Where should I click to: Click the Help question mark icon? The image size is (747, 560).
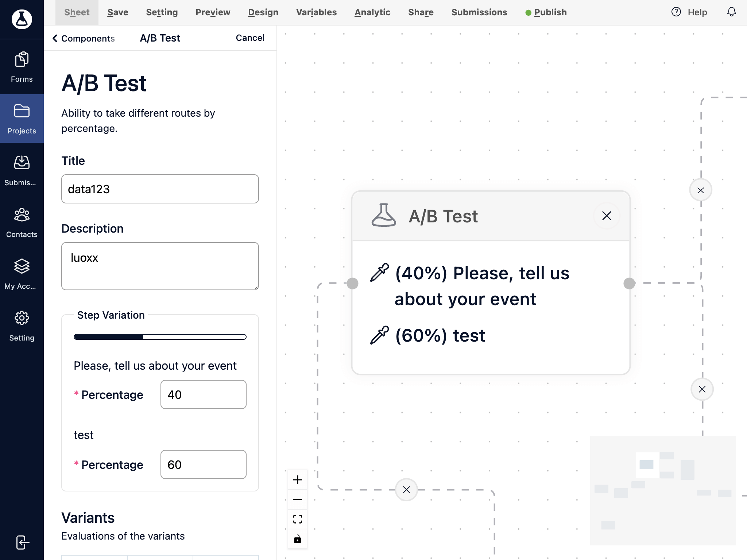coord(676,12)
